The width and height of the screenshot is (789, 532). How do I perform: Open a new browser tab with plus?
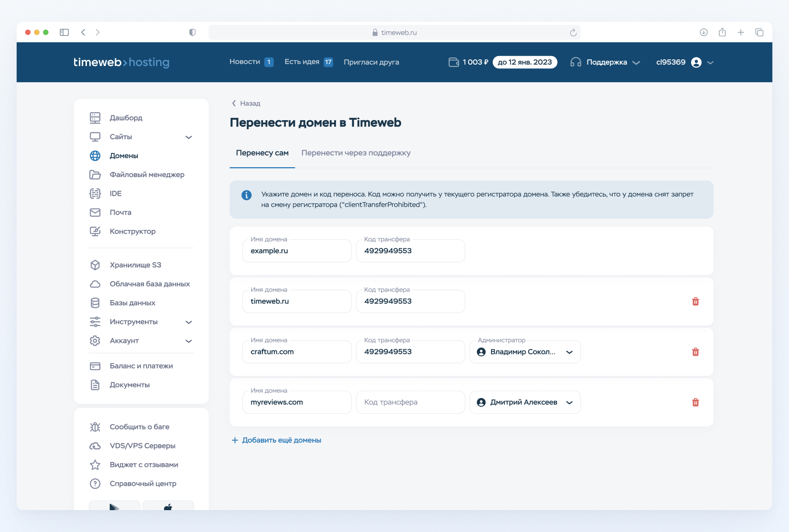tap(741, 32)
